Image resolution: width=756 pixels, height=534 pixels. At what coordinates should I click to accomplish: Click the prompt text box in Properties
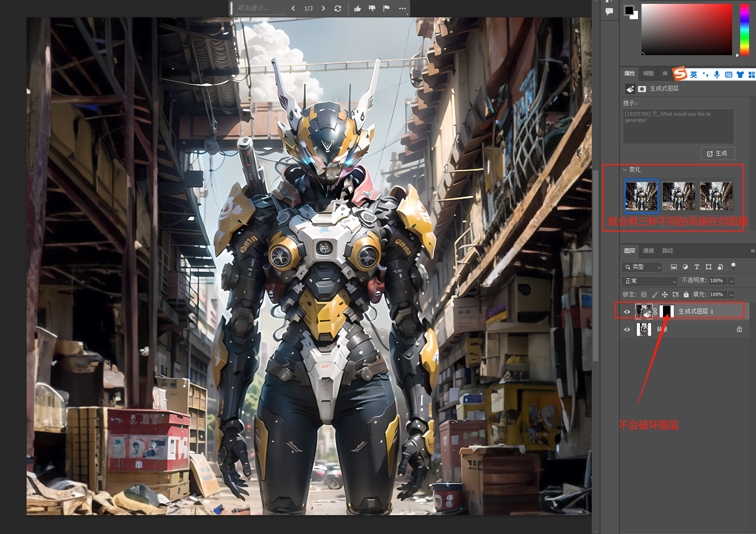point(679,126)
